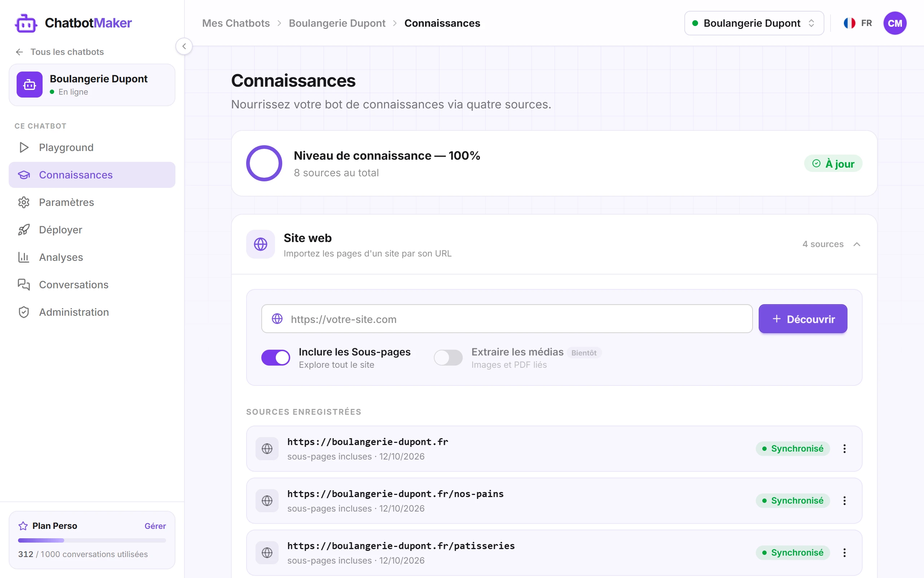Screen dimensions: 924x578
Task: Click the globe icon of Site web section
Action: [x=260, y=244]
